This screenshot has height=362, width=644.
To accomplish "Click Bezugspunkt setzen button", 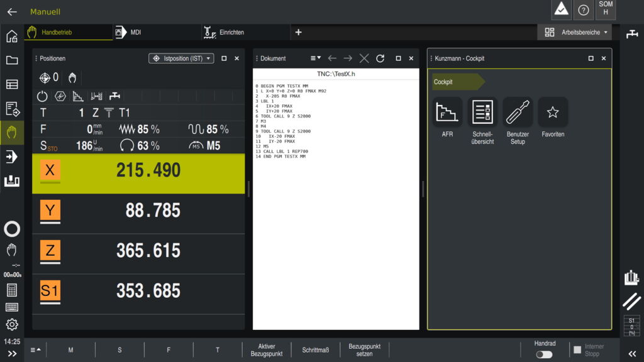I will [364, 350].
